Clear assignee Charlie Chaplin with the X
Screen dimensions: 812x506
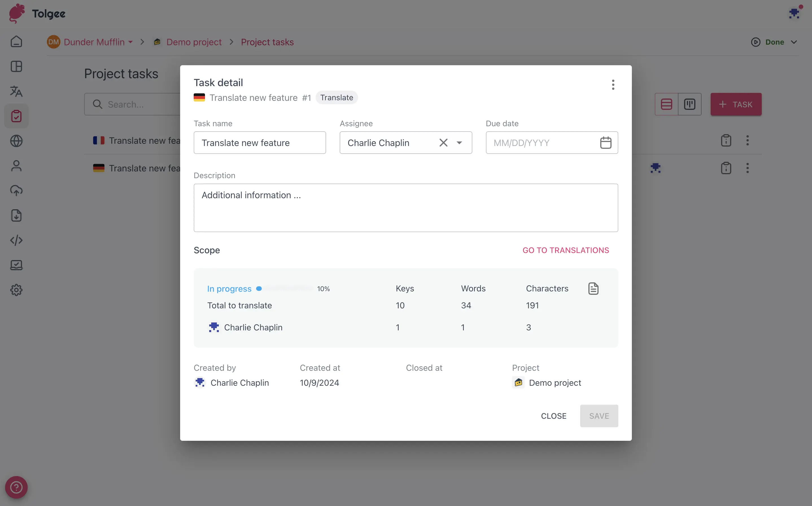pyautogui.click(x=443, y=143)
